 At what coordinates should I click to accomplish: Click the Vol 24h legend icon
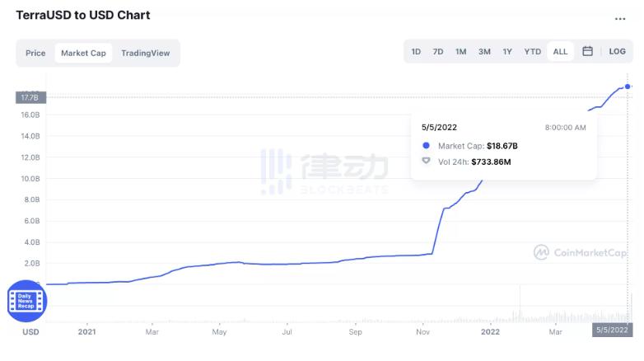(426, 162)
